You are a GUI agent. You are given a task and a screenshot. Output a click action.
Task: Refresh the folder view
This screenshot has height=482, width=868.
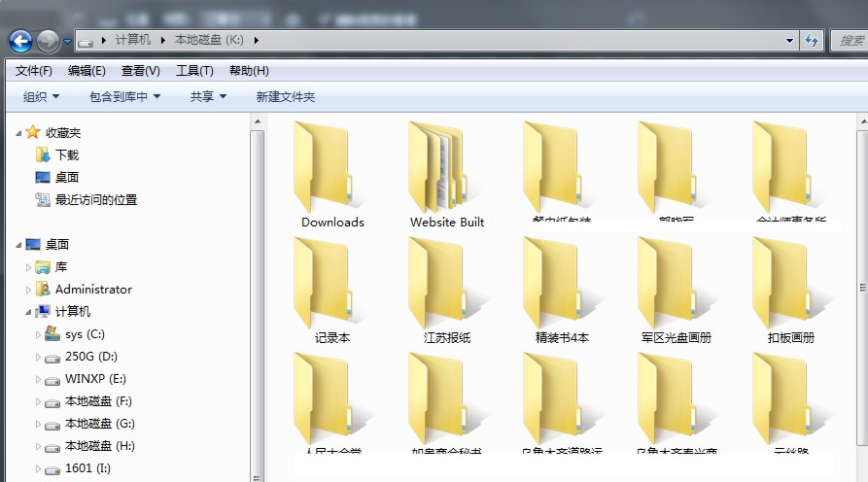(812, 41)
